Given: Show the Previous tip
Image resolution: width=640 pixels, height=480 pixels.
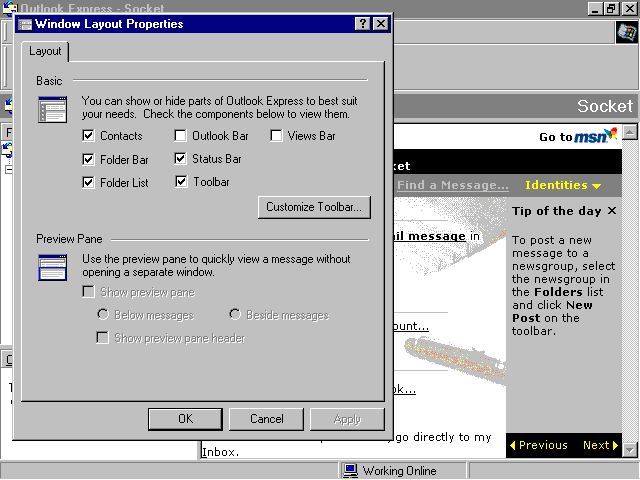Looking at the screenshot, I should pos(539,445).
